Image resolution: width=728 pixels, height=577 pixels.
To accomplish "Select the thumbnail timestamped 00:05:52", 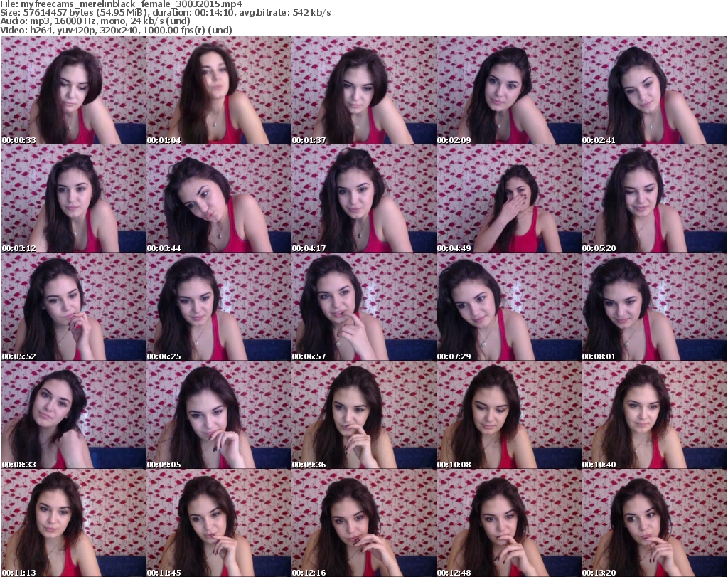I will click(74, 307).
